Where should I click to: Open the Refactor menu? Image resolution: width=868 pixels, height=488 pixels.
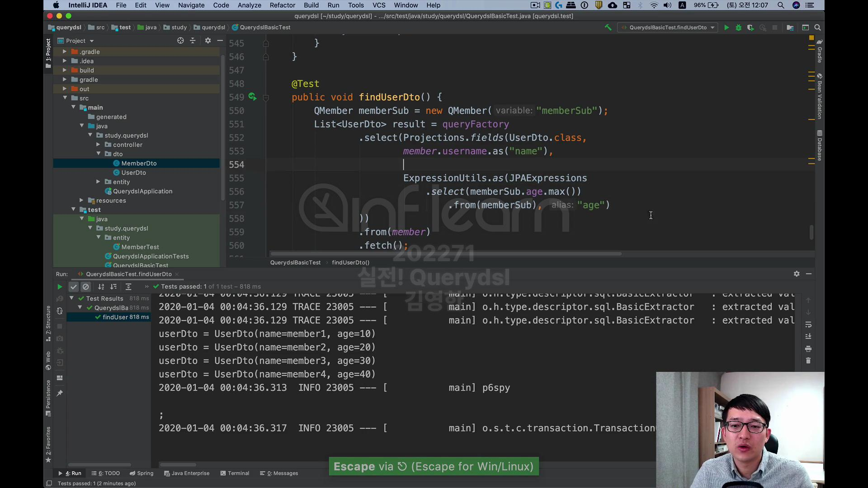282,5
